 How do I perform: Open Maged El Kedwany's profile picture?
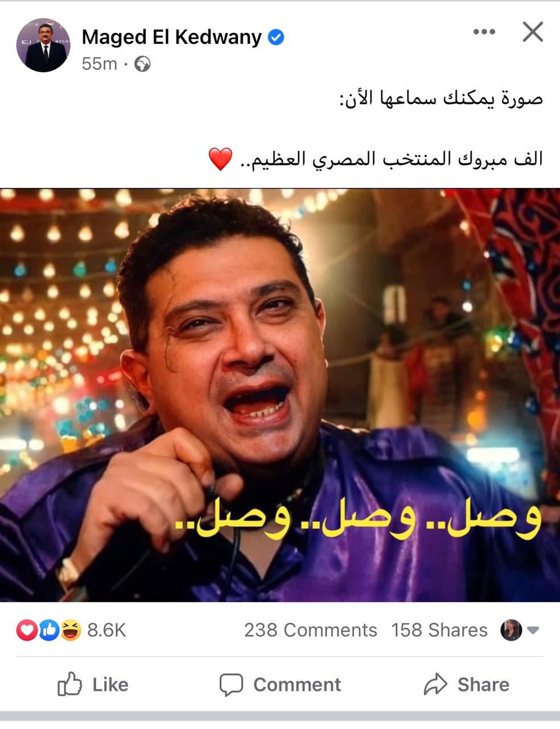point(43,45)
